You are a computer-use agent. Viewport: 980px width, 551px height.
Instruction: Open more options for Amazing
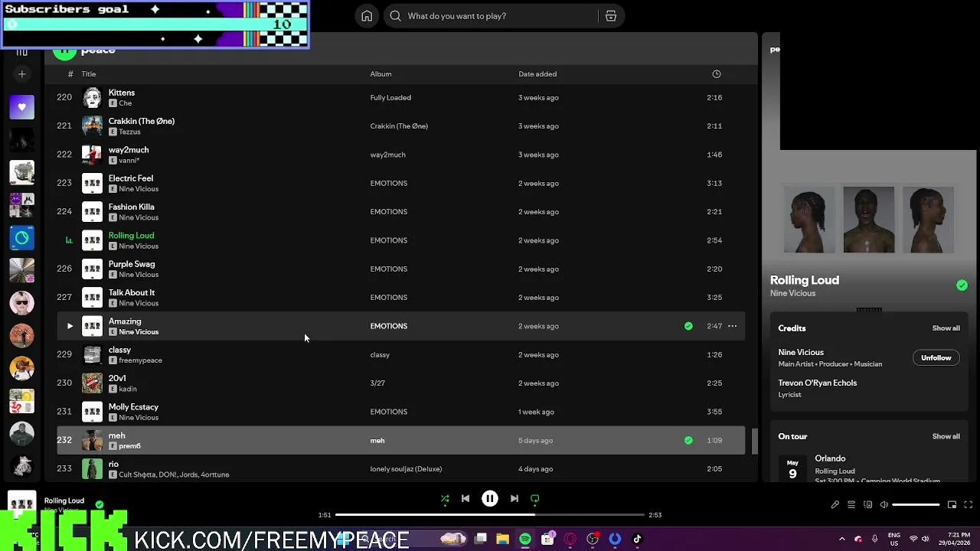tap(732, 326)
